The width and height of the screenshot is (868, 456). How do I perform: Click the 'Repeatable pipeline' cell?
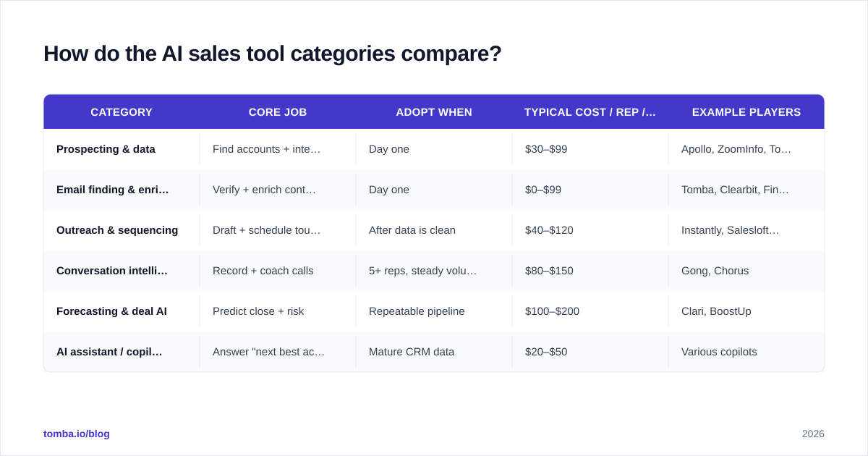coord(434,311)
